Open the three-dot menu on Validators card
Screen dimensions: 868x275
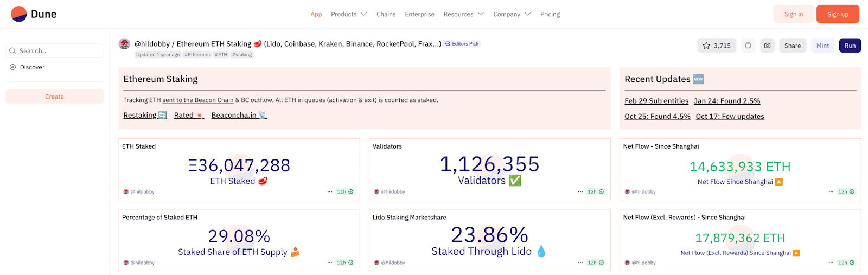580,191
